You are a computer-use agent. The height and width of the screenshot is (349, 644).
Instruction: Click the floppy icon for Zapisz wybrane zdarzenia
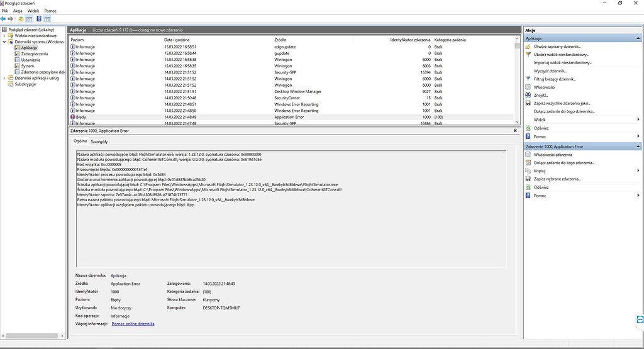point(528,179)
